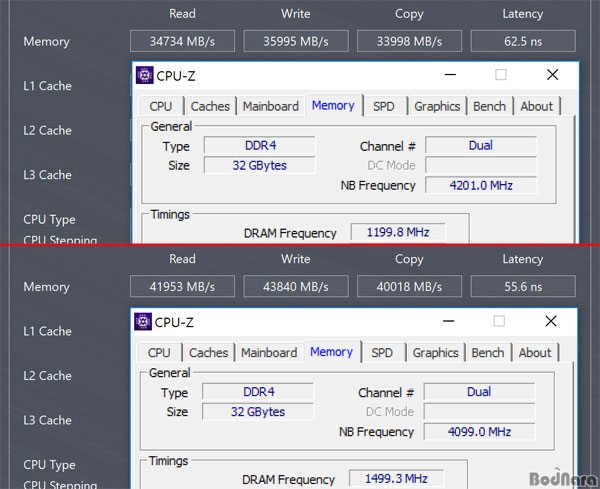The width and height of the screenshot is (600, 489).
Task: Click DDR4 type field in upper window
Action: pyautogui.click(x=260, y=145)
